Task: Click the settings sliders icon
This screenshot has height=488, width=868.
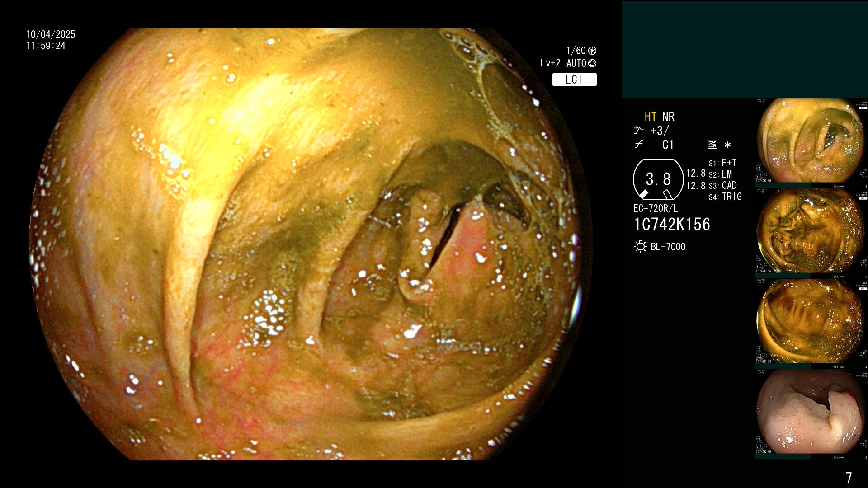Action: pos(712,144)
